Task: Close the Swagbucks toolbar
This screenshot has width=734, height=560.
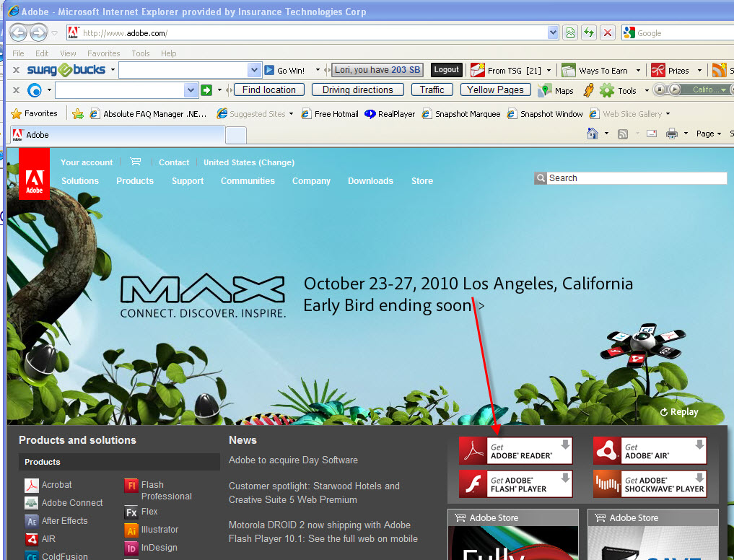Action: tap(16, 70)
